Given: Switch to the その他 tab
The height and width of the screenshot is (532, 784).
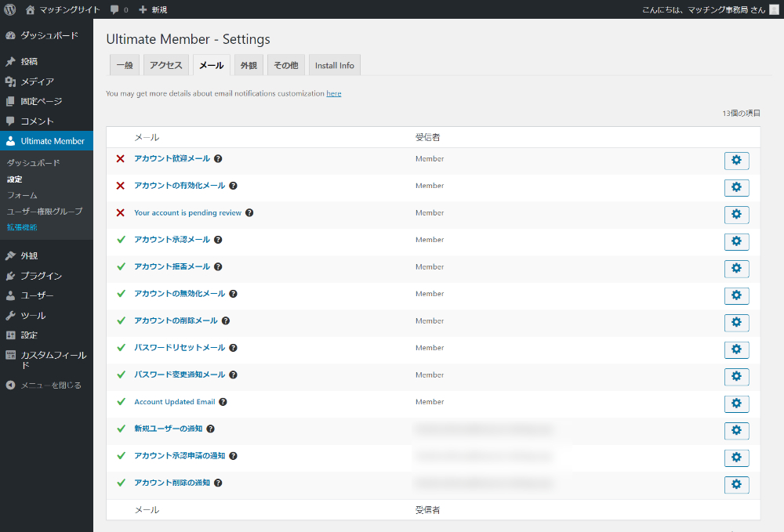Looking at the screenshot, I should [286, 66].
